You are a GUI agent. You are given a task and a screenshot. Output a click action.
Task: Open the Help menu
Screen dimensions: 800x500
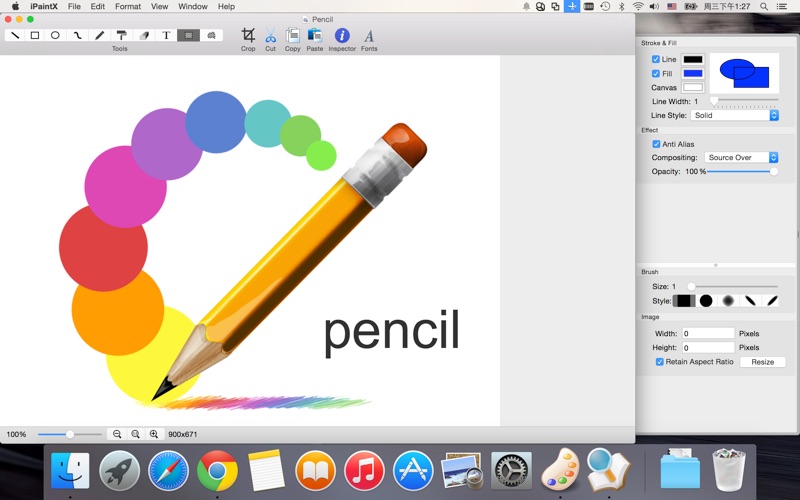[x=227, y=7]
